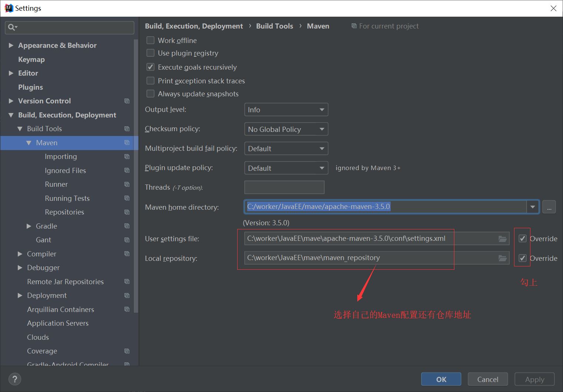Open Clouds settings page
Viewport: 563px width, 392px height.
coord(38,337)
